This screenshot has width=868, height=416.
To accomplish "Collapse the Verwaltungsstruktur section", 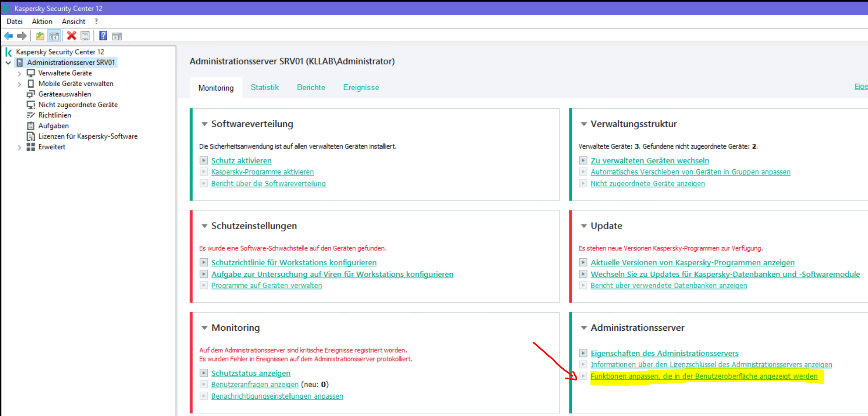I will point(583,124).
